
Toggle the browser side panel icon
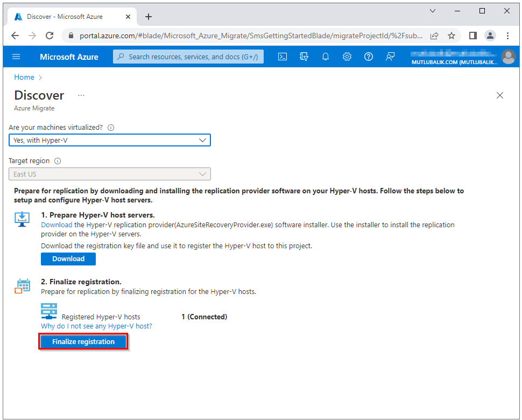coord(472,36)
